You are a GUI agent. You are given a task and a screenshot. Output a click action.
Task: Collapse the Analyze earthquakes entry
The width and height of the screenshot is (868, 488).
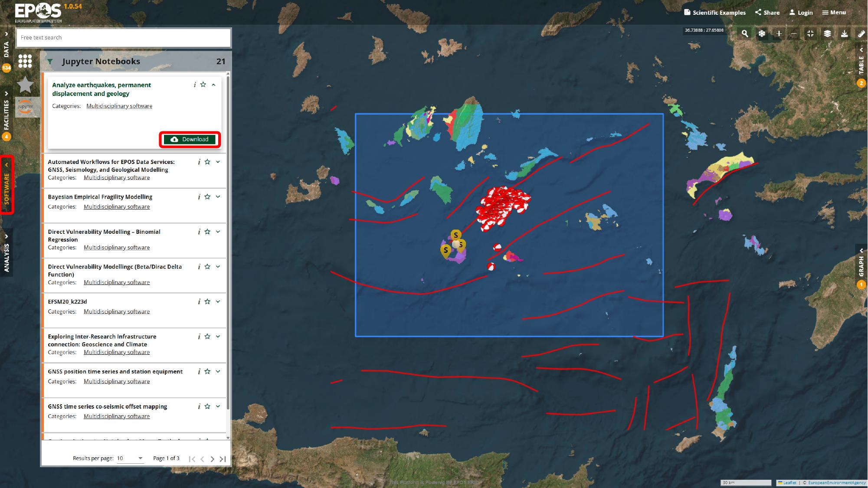click(213, 85)
